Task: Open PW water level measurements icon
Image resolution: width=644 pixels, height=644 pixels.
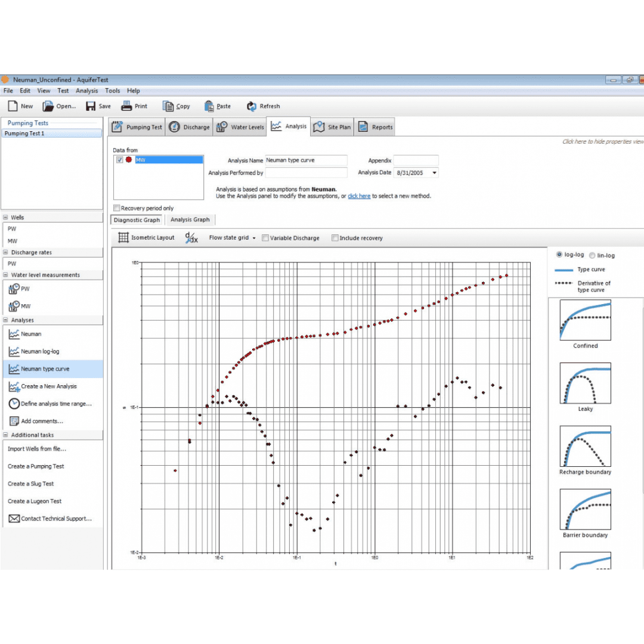Action: [x=14, y=289]
